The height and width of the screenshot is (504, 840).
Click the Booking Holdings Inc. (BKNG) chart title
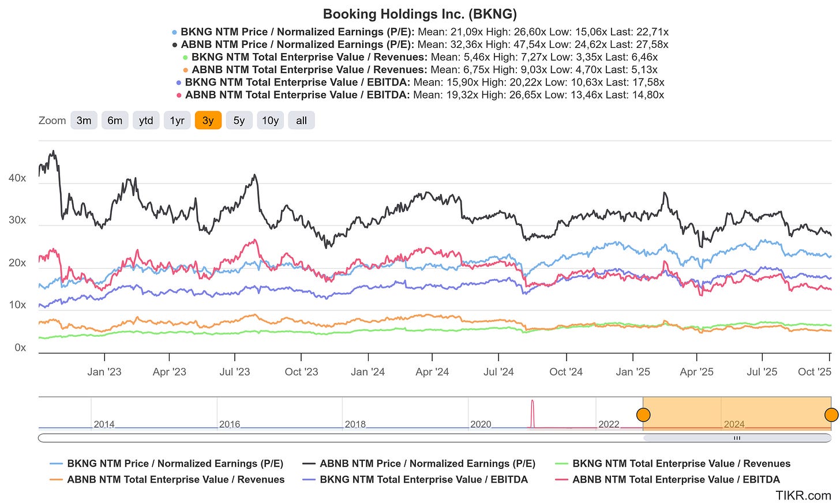(x=419, y=14)
